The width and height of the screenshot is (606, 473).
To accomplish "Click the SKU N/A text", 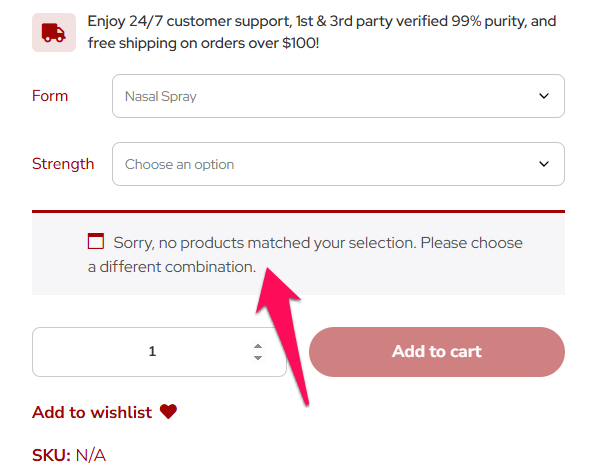I will 69,455.
